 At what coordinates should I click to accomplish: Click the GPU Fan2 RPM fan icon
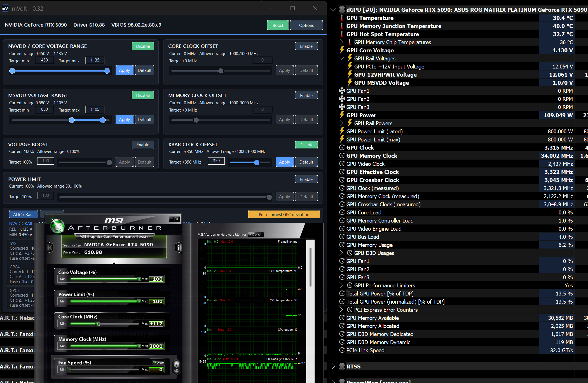pos(342,99)
